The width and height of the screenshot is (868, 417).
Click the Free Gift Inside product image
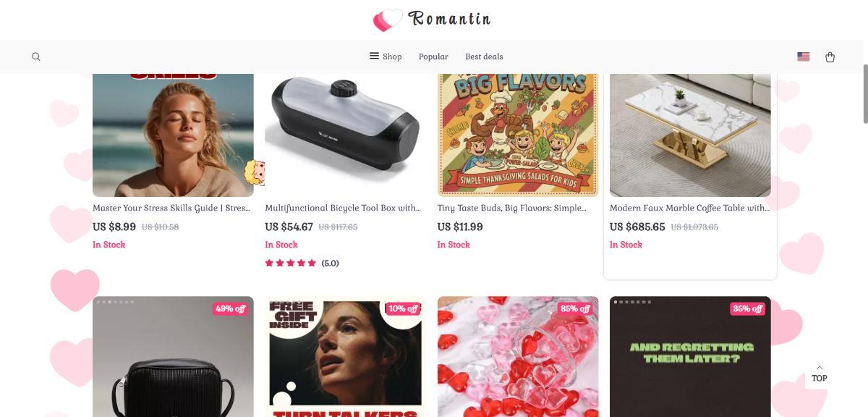tap(345, 357)
